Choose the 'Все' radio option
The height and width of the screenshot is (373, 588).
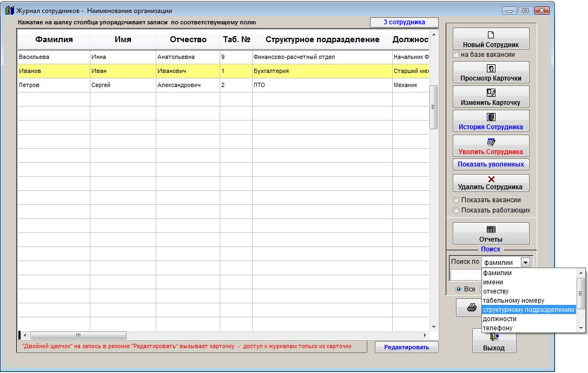pyautogui.click(x=459, y=289)
